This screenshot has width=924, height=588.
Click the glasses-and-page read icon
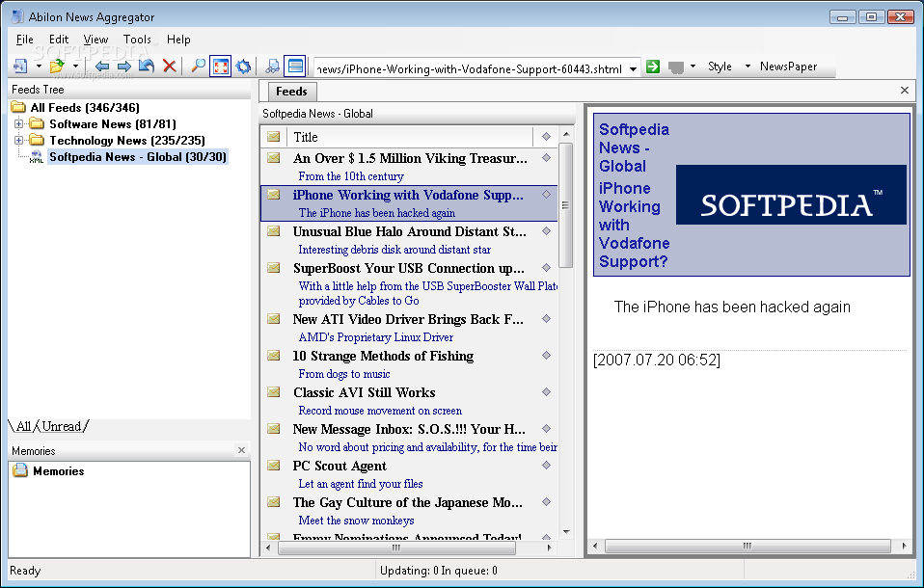(272, 66)
